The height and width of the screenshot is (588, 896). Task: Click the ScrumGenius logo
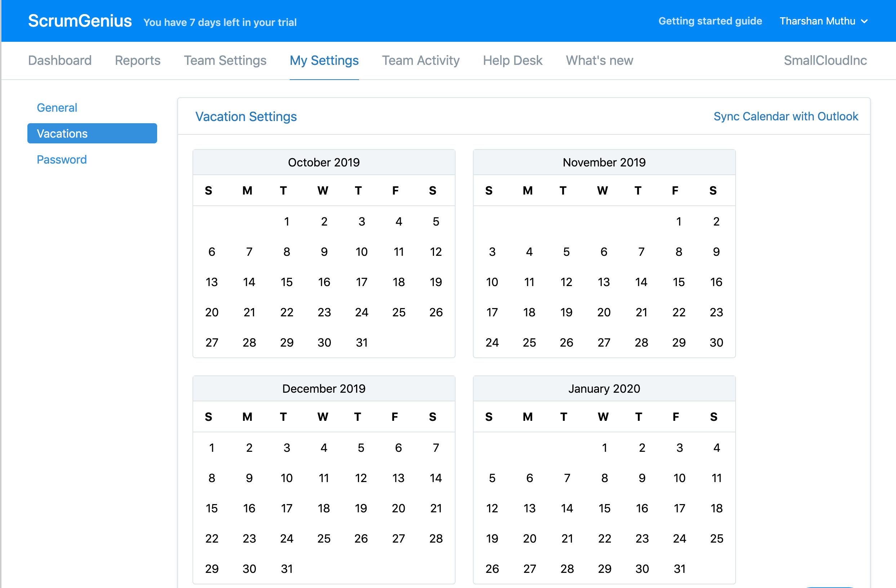pos(80,21)
